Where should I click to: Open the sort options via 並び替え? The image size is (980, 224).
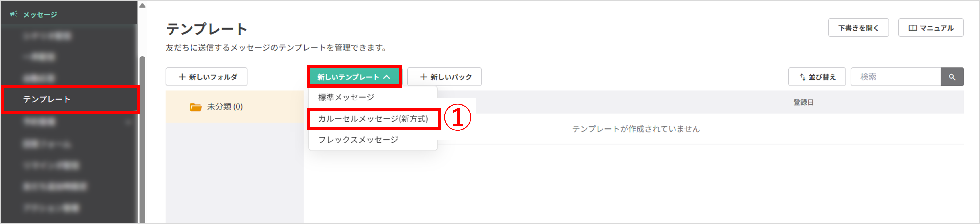coord(816,77)
